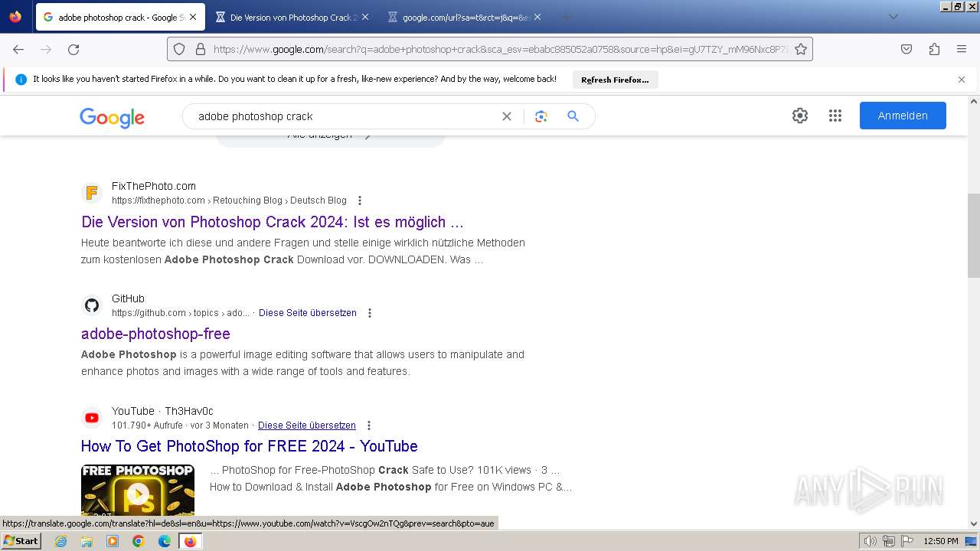The image size is (980, 551).
Task: Open media player taskbar icon
Action: pos(113,541)
